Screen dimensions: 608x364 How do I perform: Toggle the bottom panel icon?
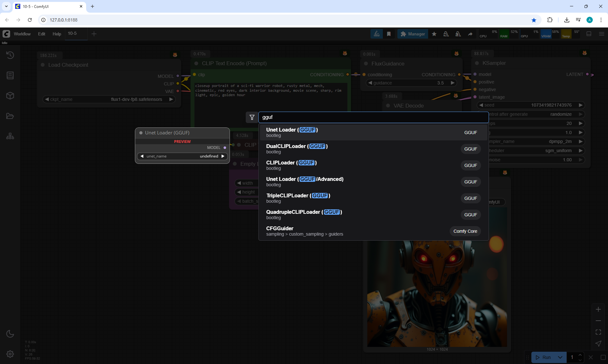click(589, 34)
